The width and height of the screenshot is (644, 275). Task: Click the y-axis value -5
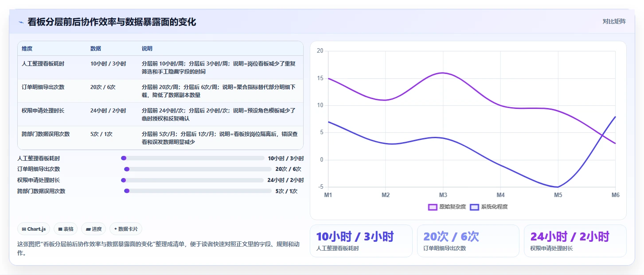pyautogui.click(x=321, y=187)
